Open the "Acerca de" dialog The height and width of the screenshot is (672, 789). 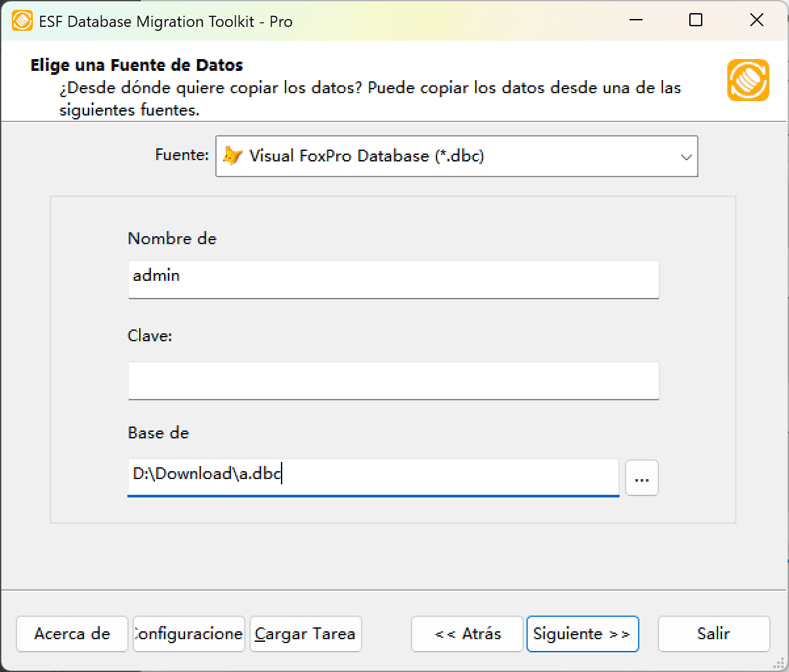[72, 634]
